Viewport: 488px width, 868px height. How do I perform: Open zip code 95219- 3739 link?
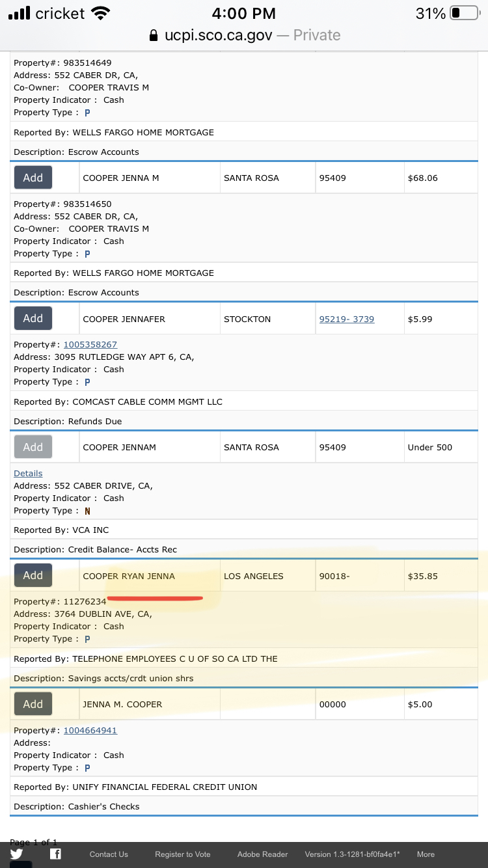point(347,319)
